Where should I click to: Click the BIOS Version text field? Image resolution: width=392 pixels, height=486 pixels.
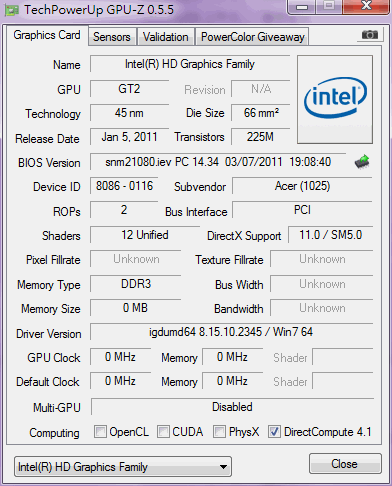[x=218, y=162]
